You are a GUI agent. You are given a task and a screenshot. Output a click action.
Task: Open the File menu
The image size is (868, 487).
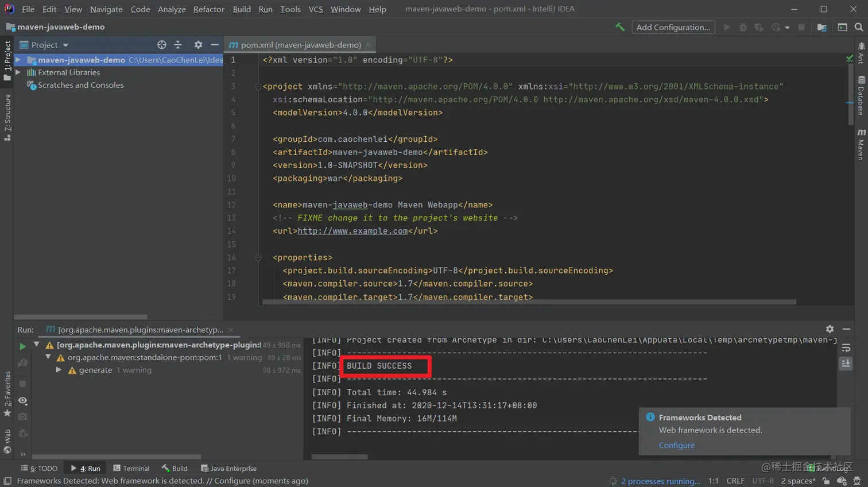click(x=28, y=9)
